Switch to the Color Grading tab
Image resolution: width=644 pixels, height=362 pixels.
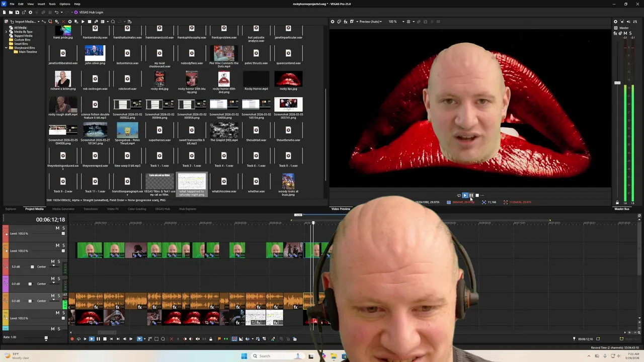(x=137, y=209)
